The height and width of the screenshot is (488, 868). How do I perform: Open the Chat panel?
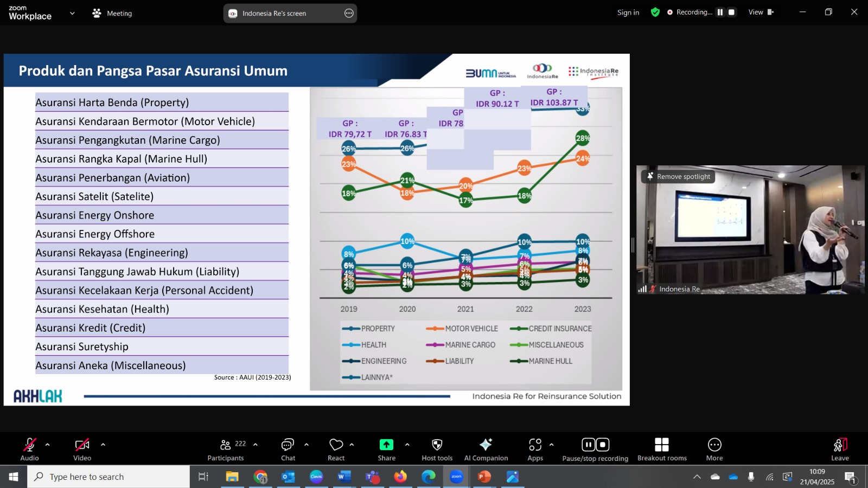288,450
